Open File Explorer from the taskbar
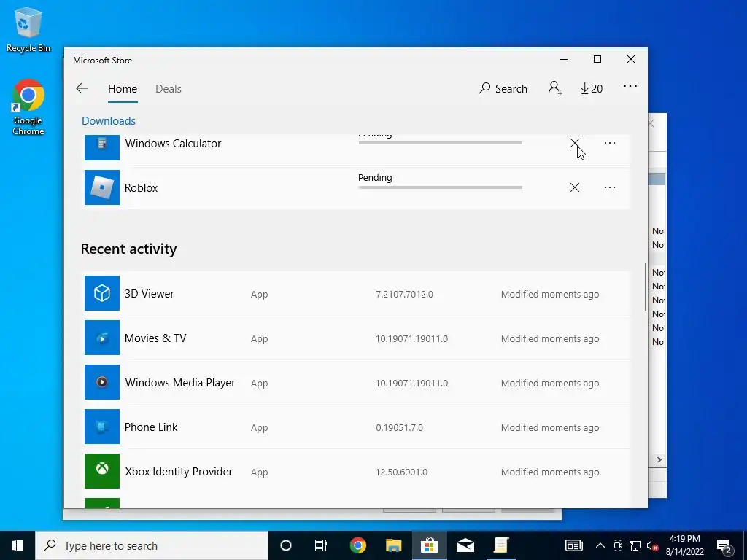 click(393, 545)
